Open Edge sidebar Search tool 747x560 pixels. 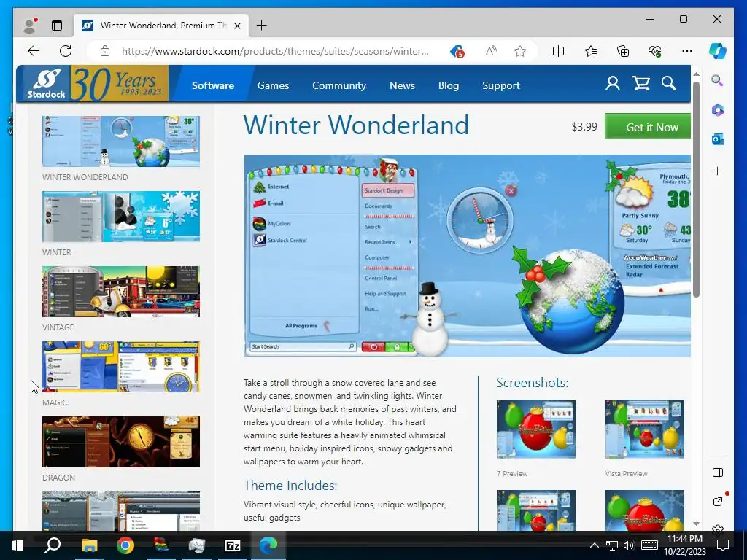coord(718,80)
